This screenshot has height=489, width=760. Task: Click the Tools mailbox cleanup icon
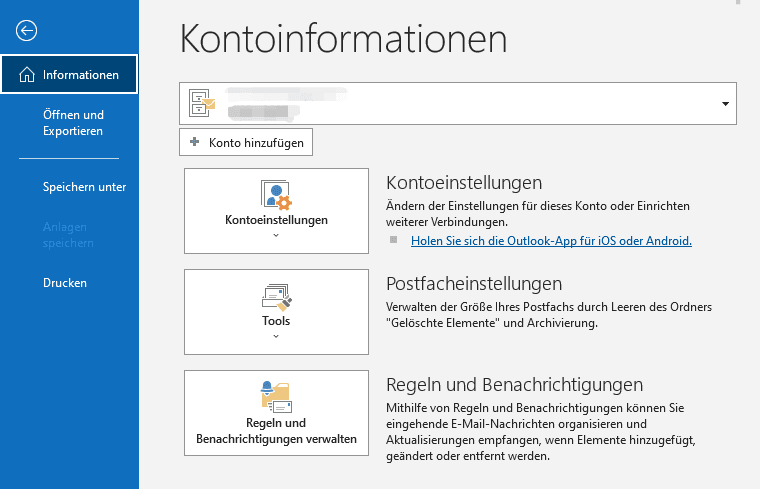(x=276, y=296)
